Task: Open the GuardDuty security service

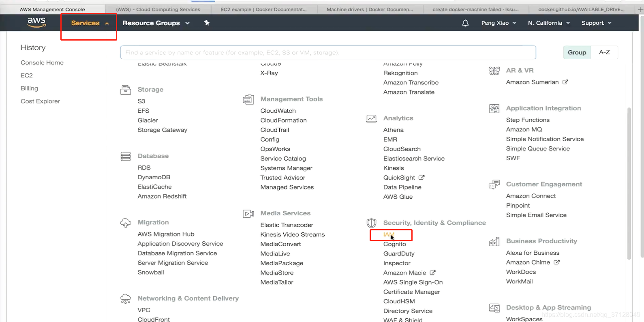Action: 399,254
